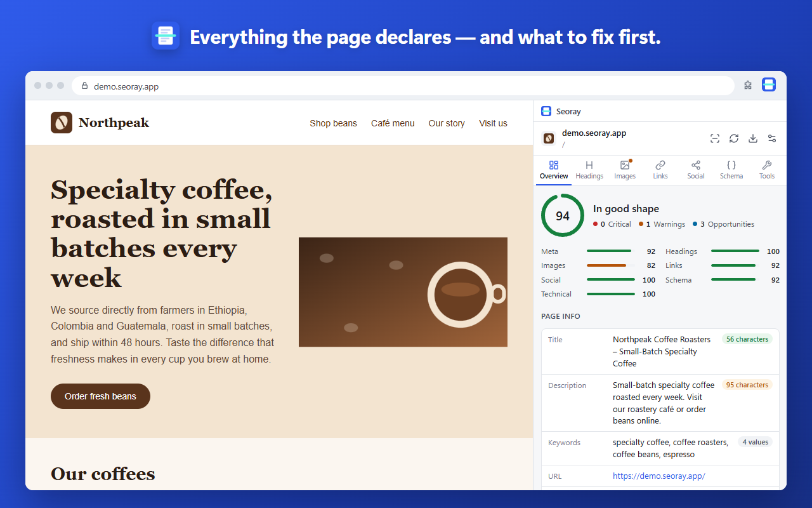812x508 pixels.
Task: Click the Seoray app icon in banner heading
Action: point(166,36)
